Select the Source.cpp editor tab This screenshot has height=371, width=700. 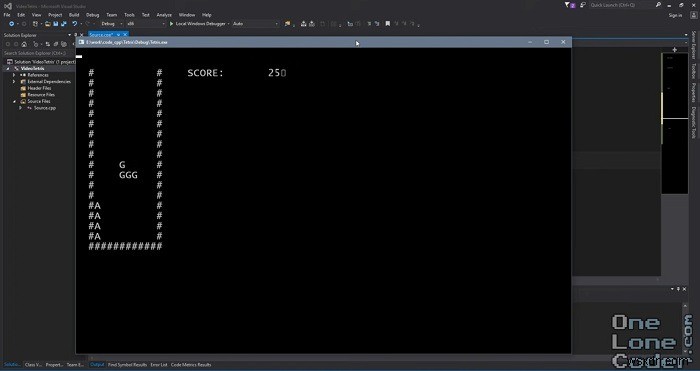(100, 35)
